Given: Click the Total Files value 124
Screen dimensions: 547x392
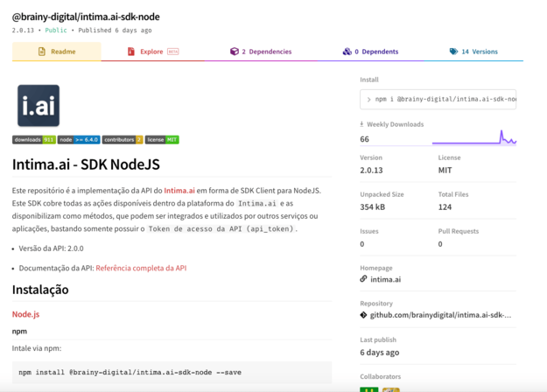Looking at the screenshot, I should pyautogui.click(x=445, y=206).
